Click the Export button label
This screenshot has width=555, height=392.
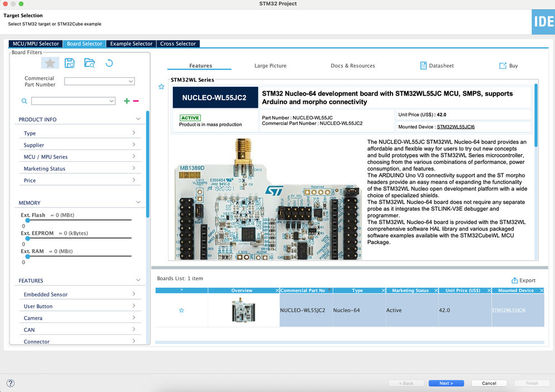[x=527, y=280]
